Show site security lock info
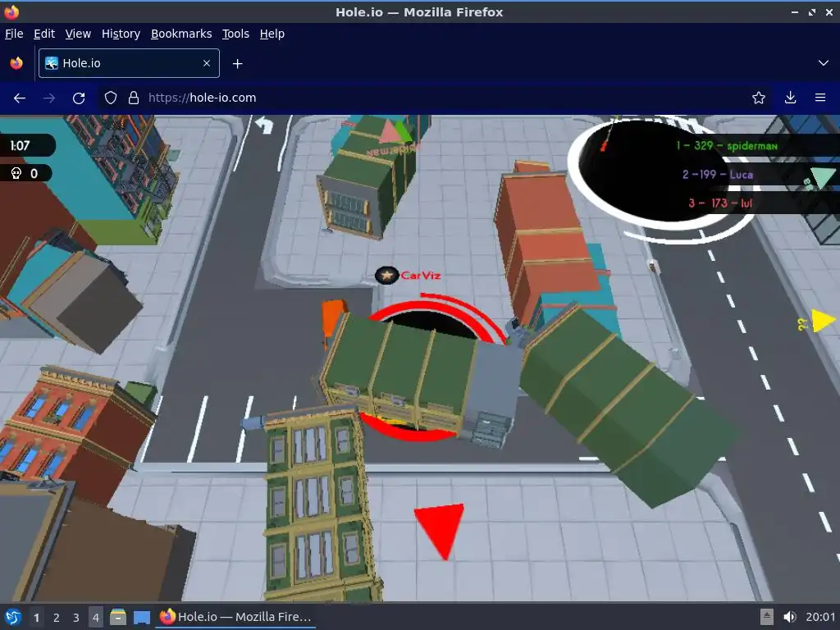 tap(134, 98)
